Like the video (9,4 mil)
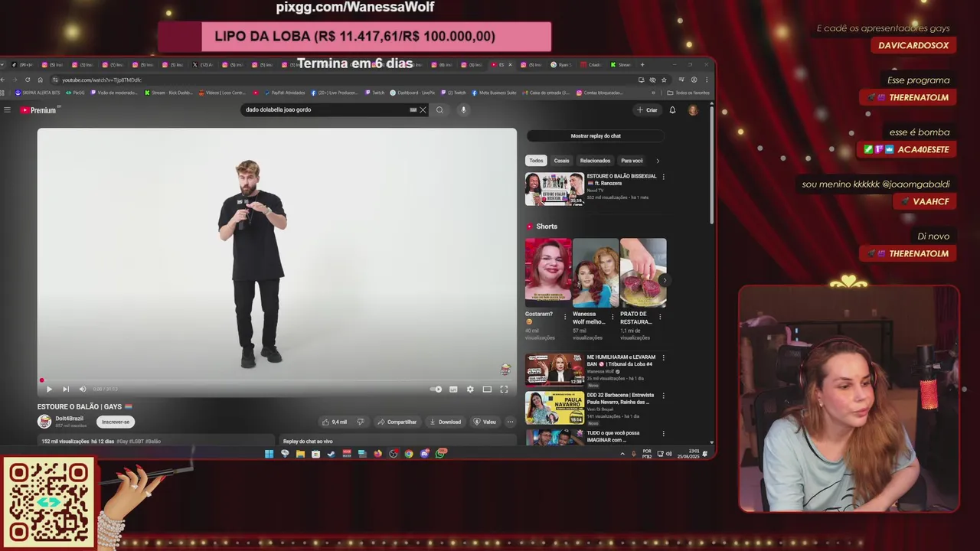 click(335, 422)
